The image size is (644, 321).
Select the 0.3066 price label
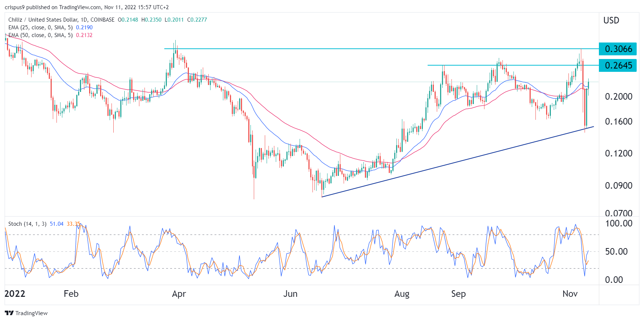tap(618, 49)
